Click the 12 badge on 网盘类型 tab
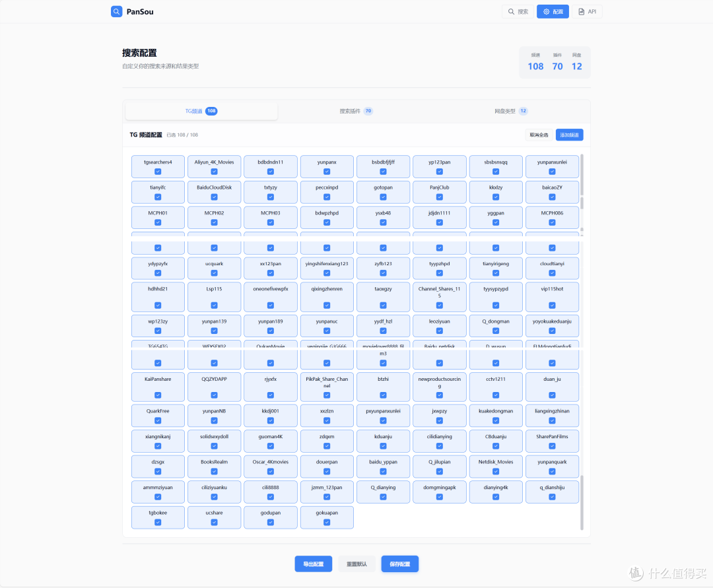Screen dimensions: 713x588 click(524, 111)
